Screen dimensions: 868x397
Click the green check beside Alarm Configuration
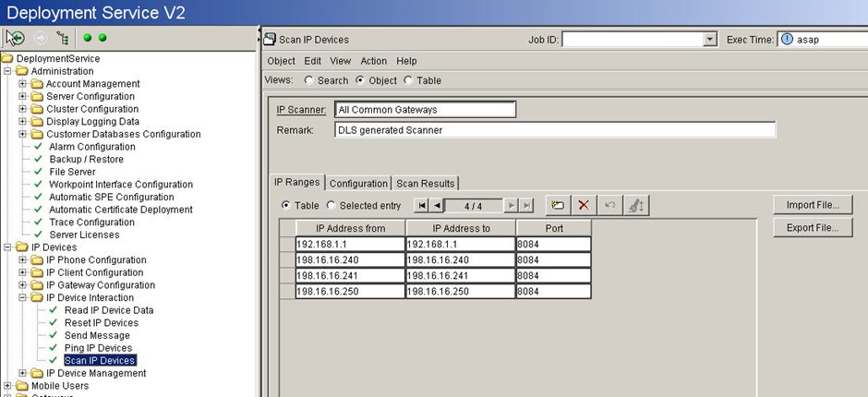coord(38,147)
